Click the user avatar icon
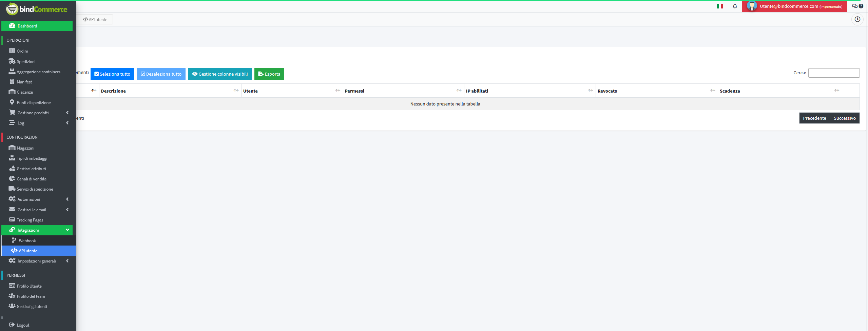Screen dimensions: 868x331 click(x=752, y=6)
